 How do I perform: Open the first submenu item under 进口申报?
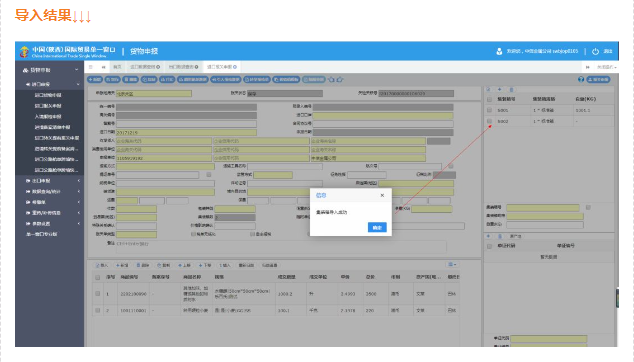click(48, 95)
